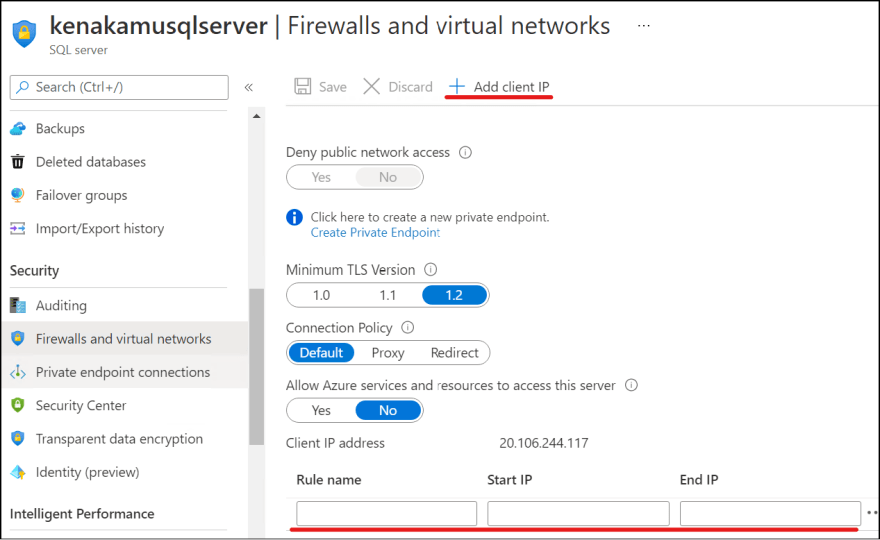This screenshot has width=880, height=540.
Task: Follow the Create Private Endpoint link
Action: [x=375, y=232]
